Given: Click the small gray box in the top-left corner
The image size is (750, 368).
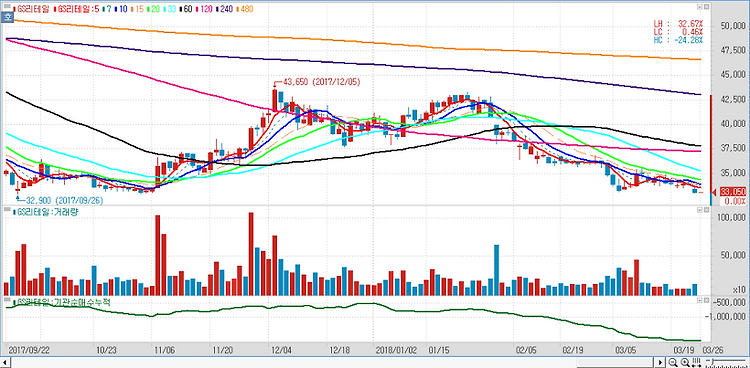Looking at the screenshot, I should [x=7, y=6].
